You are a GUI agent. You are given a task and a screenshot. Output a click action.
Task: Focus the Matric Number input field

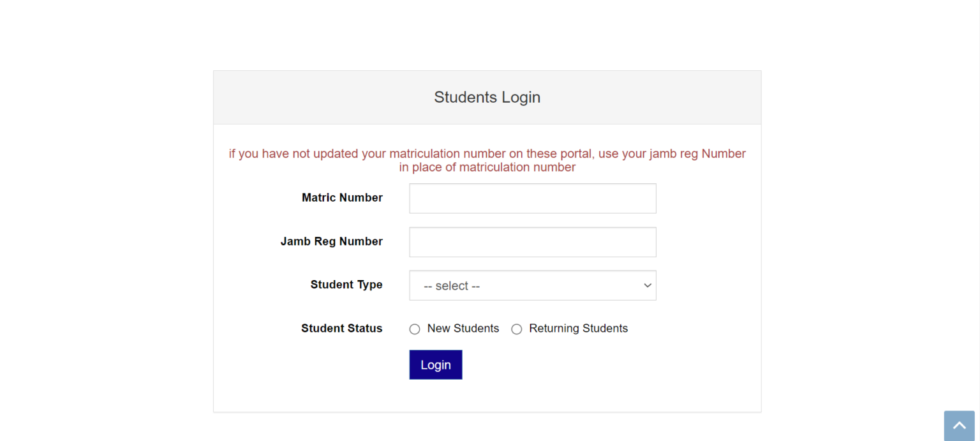(532, 198)
